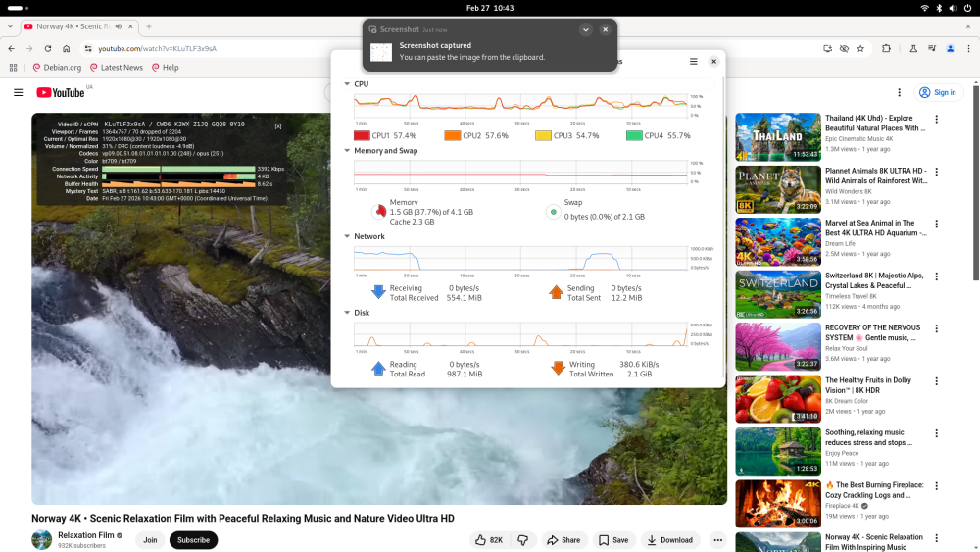Screen dimensions: 980x552
Task: Collapse the Disk section
Action: tap(347, 313)
